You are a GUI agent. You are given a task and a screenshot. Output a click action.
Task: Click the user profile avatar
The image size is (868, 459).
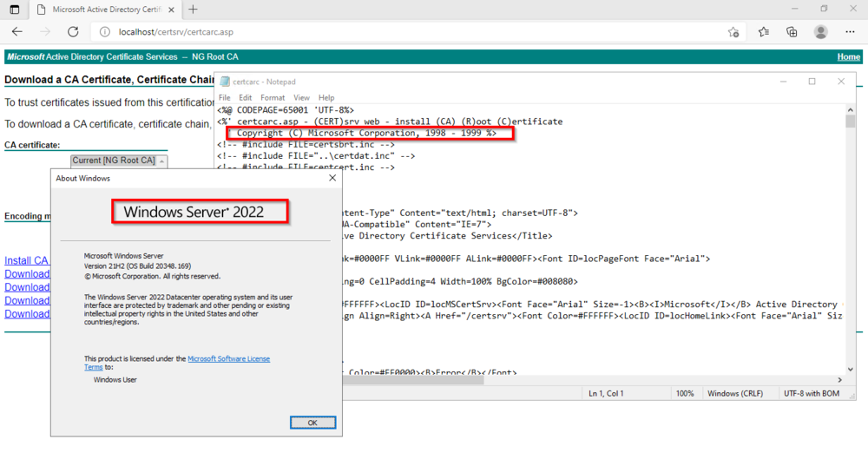tap(820, 32)
